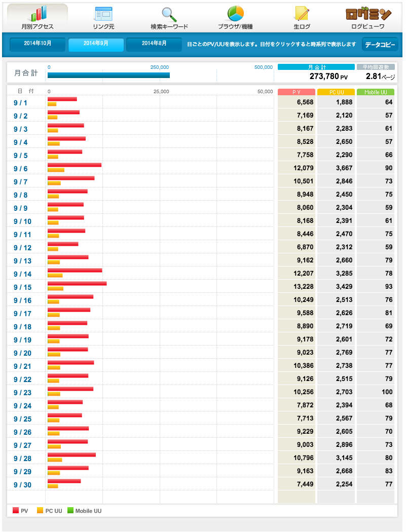Viewport: 406px width, 532px height.
Task: Open the 9 / 22 date link
Action: click(22, 379)
